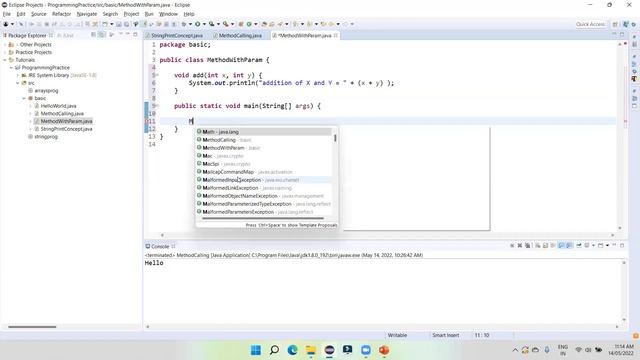Screen dimensions: 640x360
Task: Click the Search flashlight toolbar icon
Action: [x=280, y=24]
